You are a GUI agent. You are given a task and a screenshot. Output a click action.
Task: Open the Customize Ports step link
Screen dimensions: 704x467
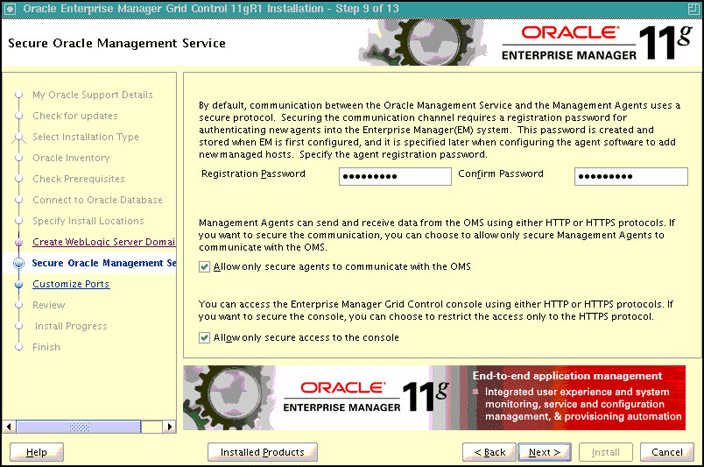[71, 284]
